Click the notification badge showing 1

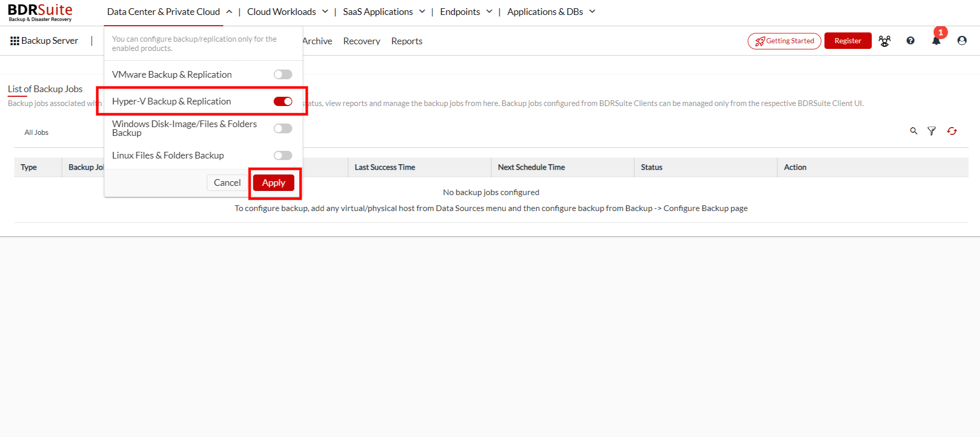(x=941, y=32)
